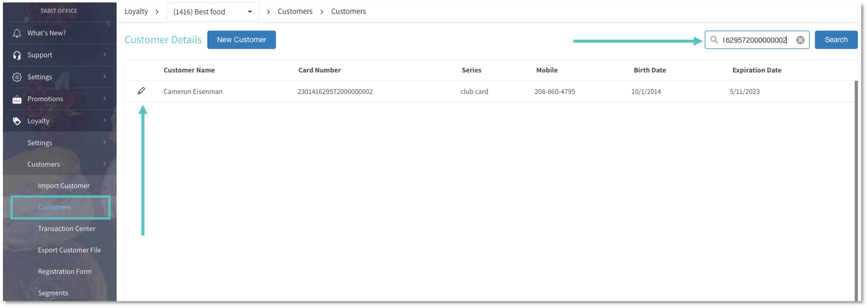Screen dimensions: 868x308
Task: Open Export Customer File
Action: [x=69, y=250]
